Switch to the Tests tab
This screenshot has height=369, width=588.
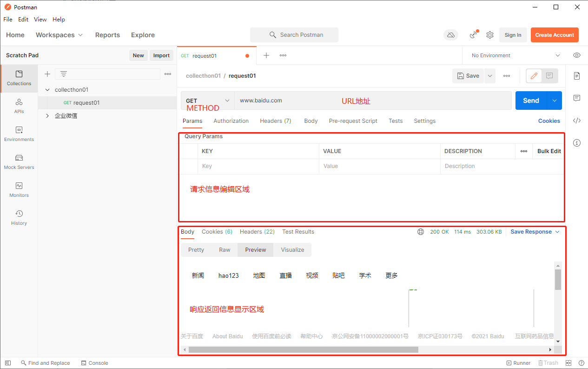[396, 121]
